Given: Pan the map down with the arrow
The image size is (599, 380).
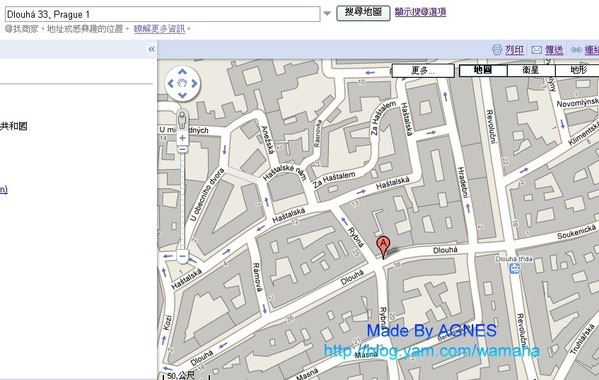Looking at the screenshot, I should point(183,95).
